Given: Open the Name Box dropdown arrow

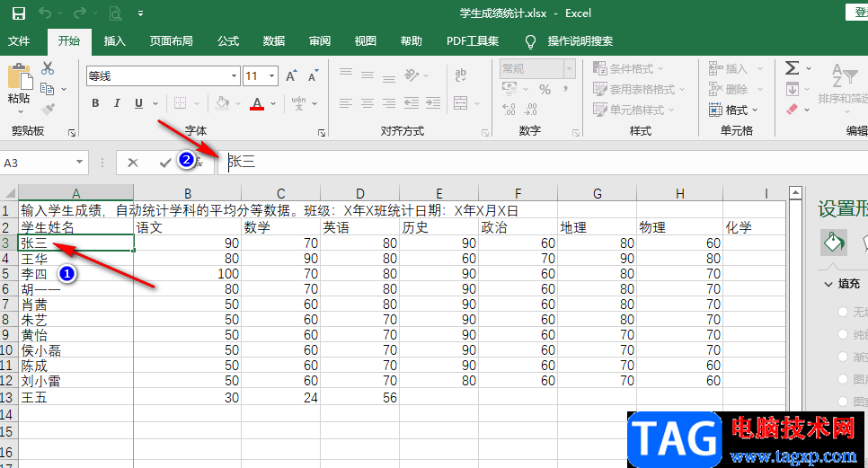Looking at the screenshot, I should coord(79,162).
